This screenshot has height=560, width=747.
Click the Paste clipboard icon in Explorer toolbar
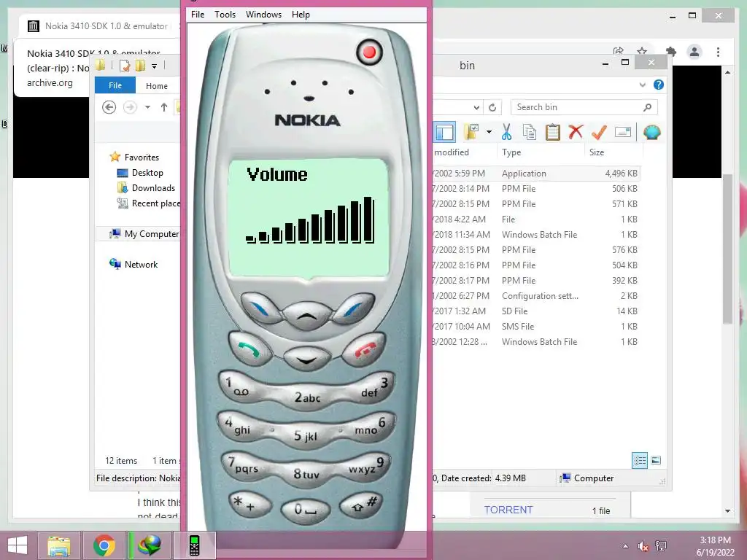pyautogui.click(x=553, y=132)
